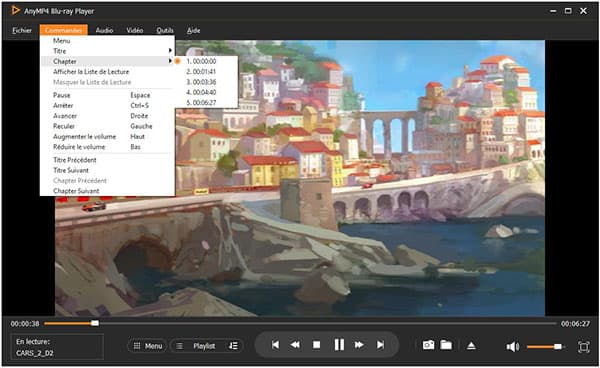Mute audio via the speaker icon

click(x=513, y=347)
